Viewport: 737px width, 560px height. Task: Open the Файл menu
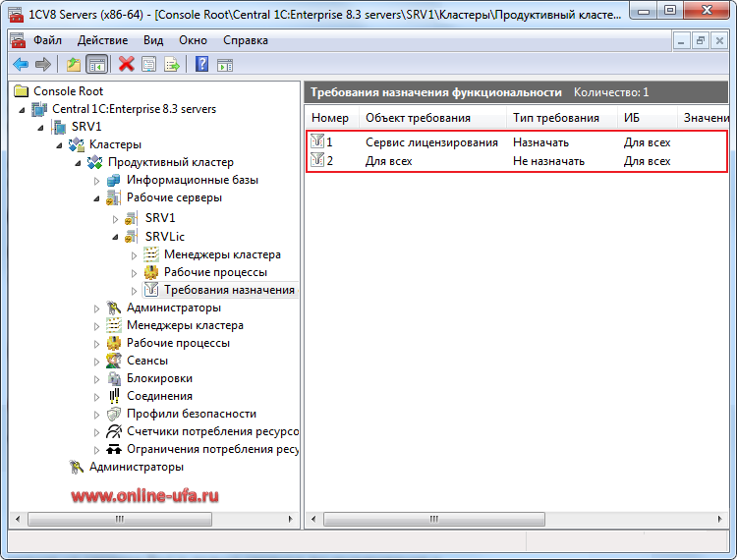tap(47, 40)
